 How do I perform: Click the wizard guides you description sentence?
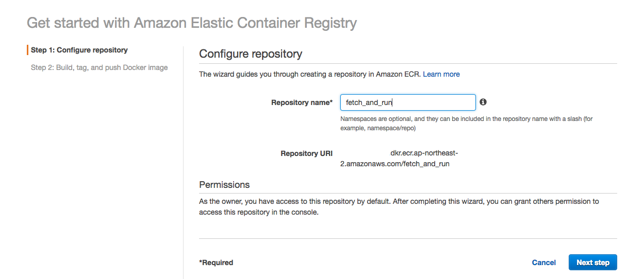point(309,74)
